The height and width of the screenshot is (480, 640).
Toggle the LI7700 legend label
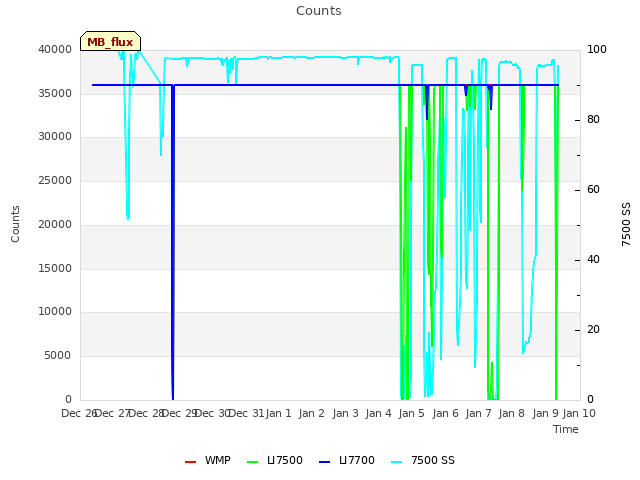tap(357, 460)
